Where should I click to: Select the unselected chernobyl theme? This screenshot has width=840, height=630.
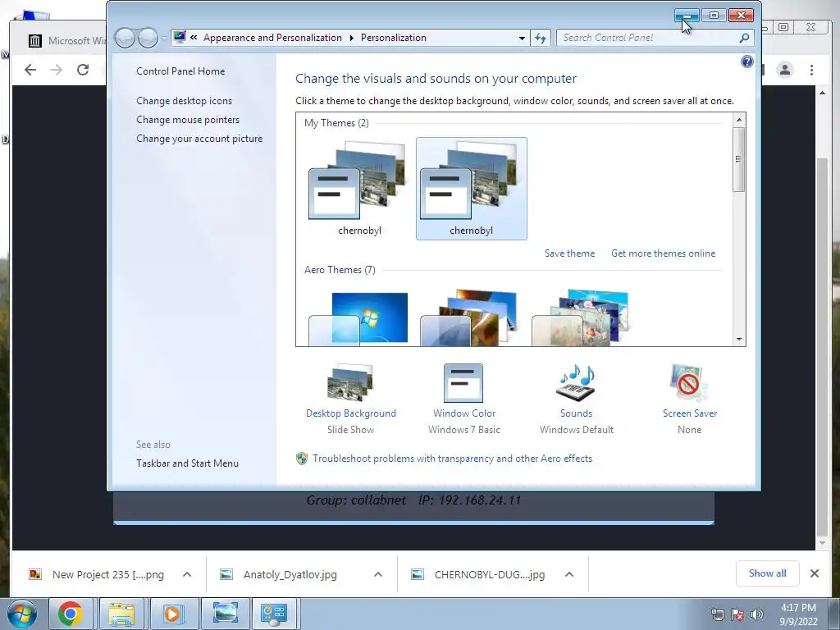tap(359, 189)
